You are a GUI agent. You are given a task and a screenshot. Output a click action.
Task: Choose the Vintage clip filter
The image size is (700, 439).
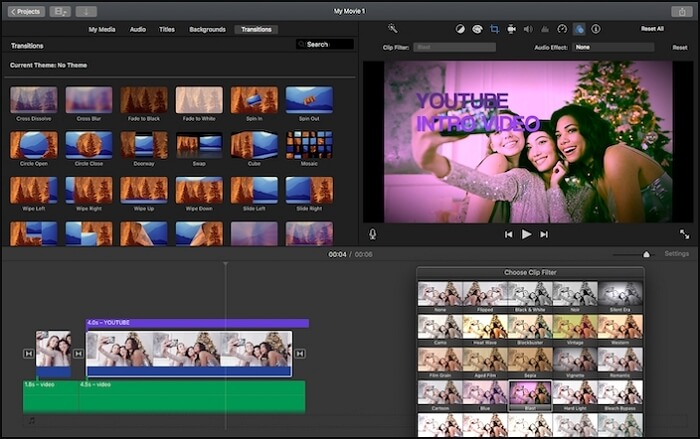575,330
